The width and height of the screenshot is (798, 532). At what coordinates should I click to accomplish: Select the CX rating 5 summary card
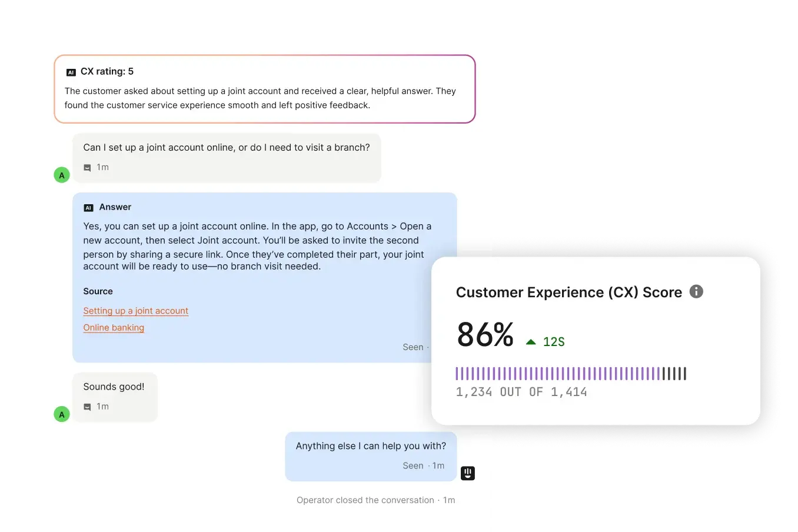pos(265,89)
